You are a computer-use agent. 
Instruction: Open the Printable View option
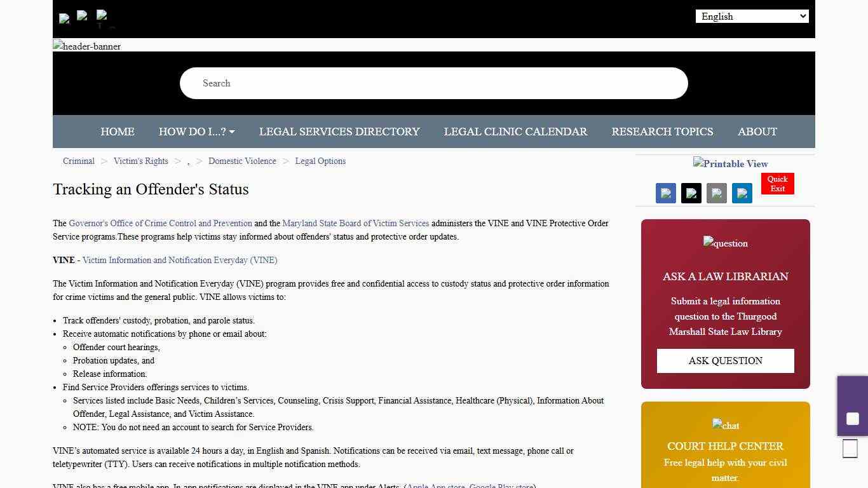[x=730, y=164]
